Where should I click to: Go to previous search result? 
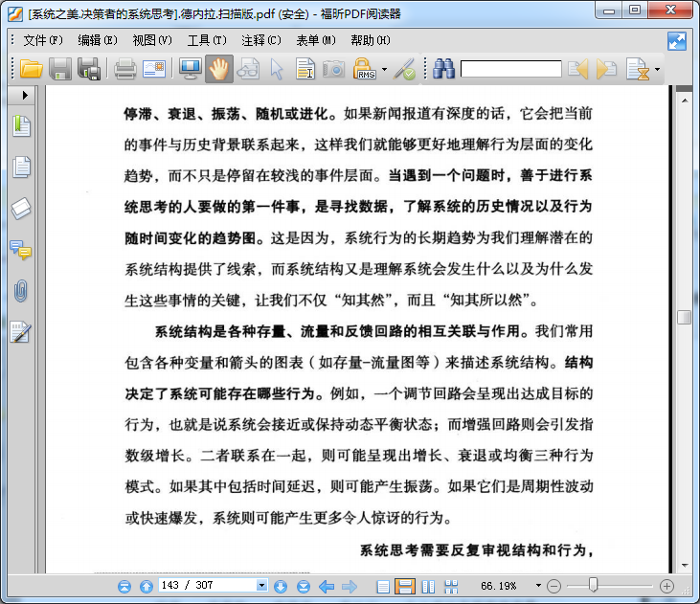pyautogui.click(x=577, y=69)
